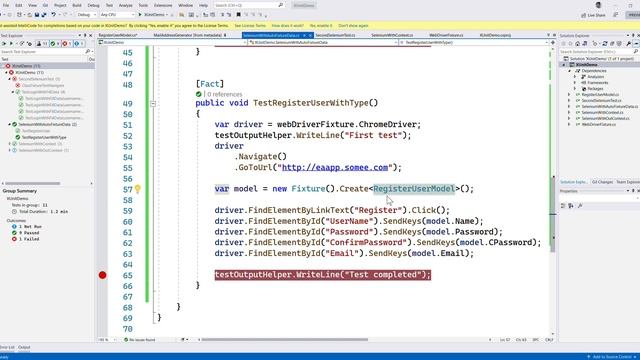Select SeleniumWithContext.cs in Solution Explorer
640x360 pixels.
(602, 113)
